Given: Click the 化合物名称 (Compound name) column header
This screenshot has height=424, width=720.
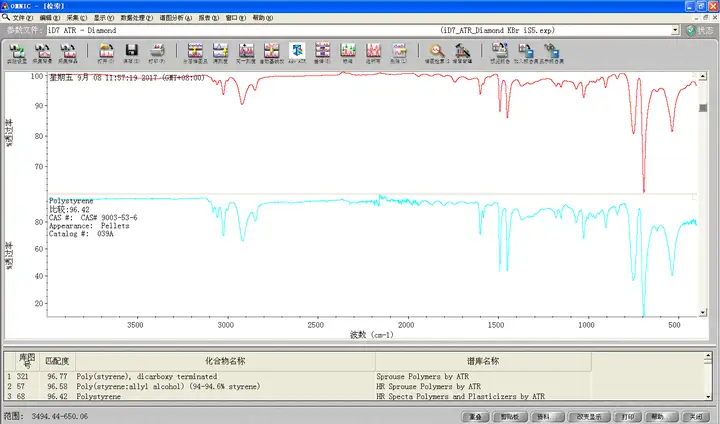Looking at the screenshot, I should [x=225, y=362].
